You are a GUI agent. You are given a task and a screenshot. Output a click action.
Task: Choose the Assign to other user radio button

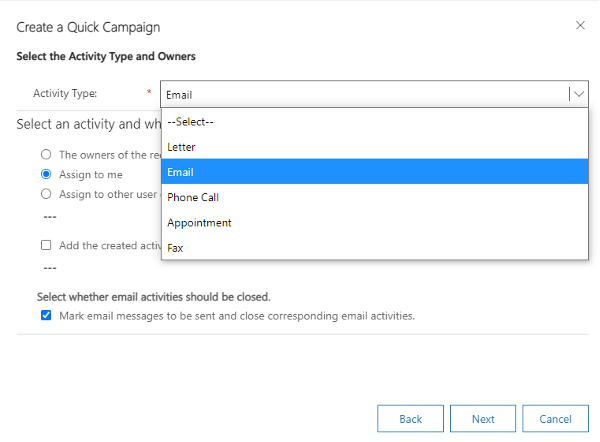click(x=46, y=193)
